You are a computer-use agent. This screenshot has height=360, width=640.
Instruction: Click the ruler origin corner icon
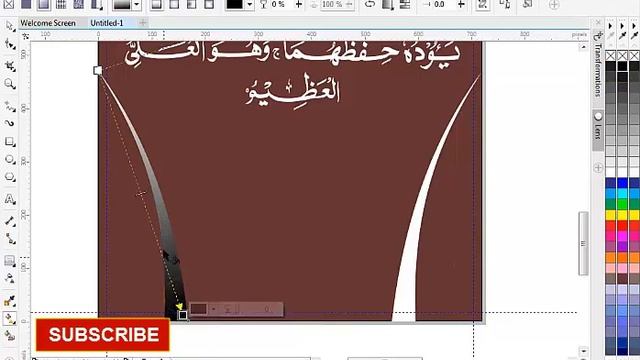pyautogui.click(x=25, y=36)
